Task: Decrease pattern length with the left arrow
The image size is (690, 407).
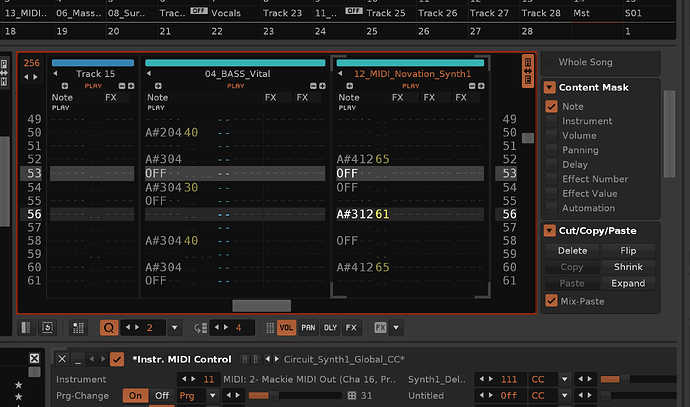Action: click(x=26, y=77)
